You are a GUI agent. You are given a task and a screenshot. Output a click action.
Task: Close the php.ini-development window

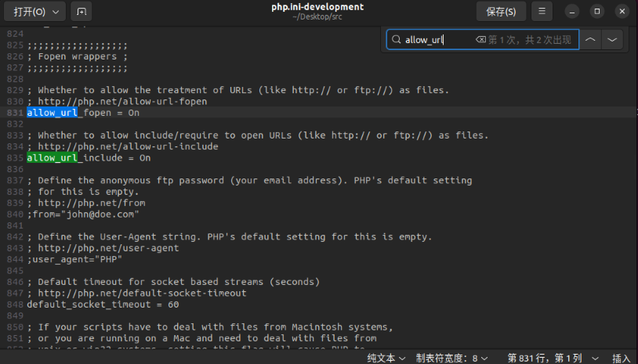coord(621,12)
